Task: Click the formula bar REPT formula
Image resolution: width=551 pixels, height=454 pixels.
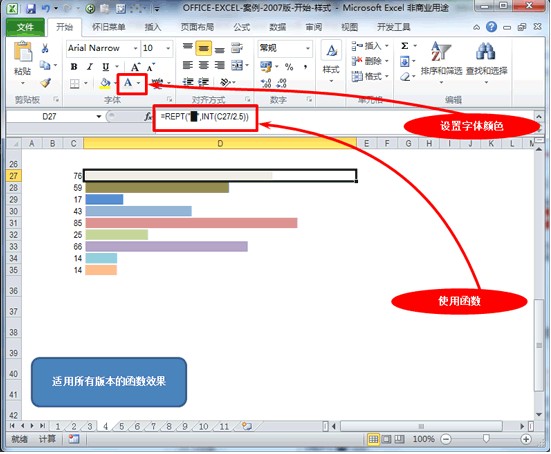Action: click(x=205, y=116)
